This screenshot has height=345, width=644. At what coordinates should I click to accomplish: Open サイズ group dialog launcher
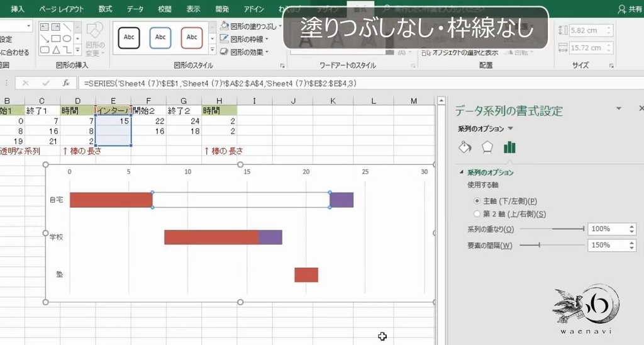pyautogui.click(x=611, y=66)
